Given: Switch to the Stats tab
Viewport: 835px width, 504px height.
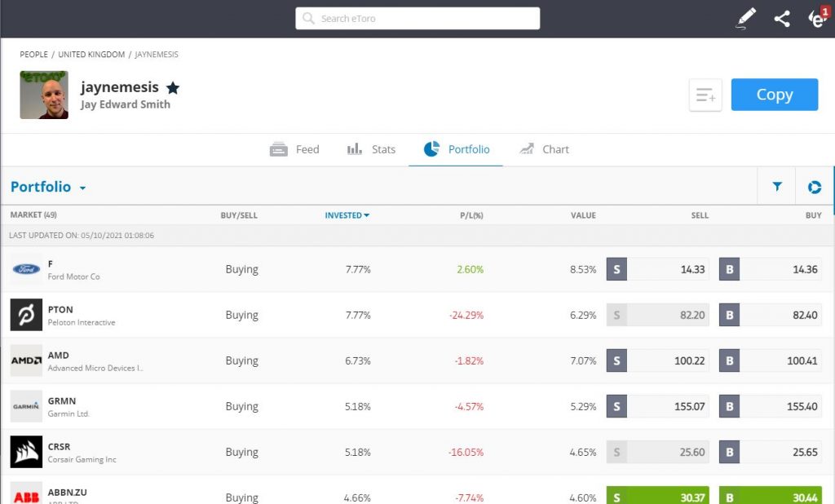Looking at the screenshot, I should click(x=371, y=150).
